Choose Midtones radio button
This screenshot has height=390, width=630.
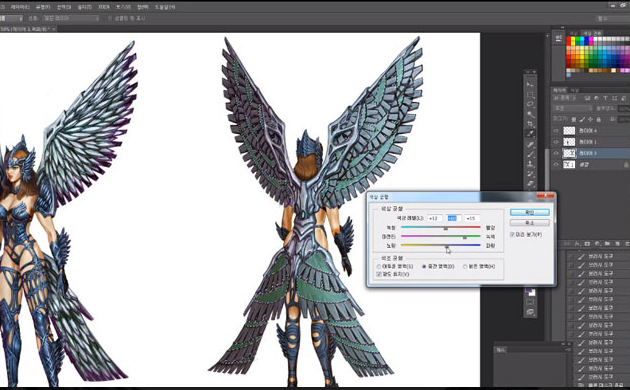point(424,267)
